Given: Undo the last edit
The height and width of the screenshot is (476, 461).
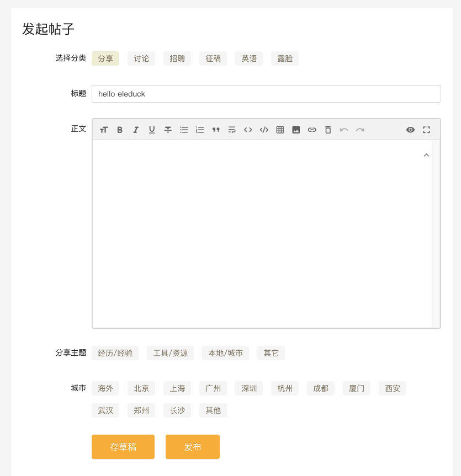Looking at the screenshot, I should pos(344,130).
